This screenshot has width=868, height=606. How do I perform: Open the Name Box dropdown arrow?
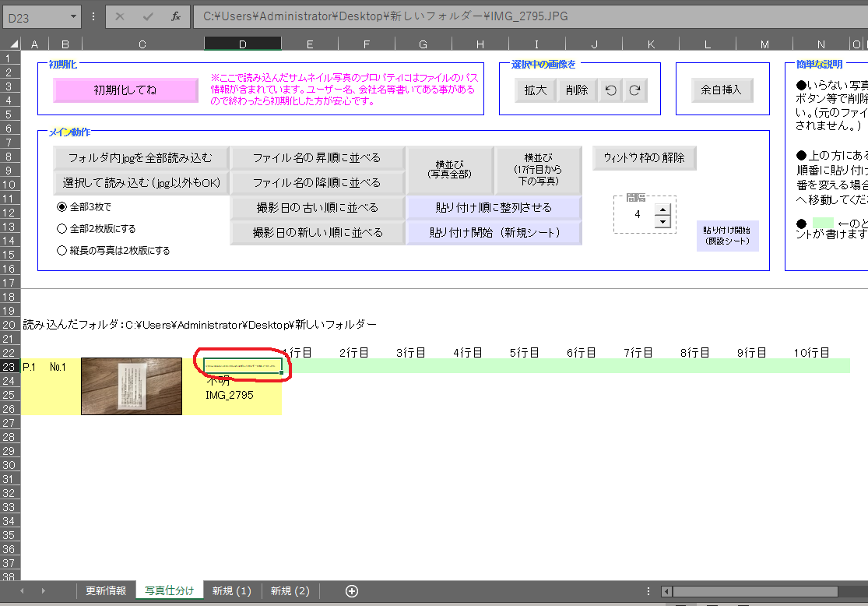74,16
